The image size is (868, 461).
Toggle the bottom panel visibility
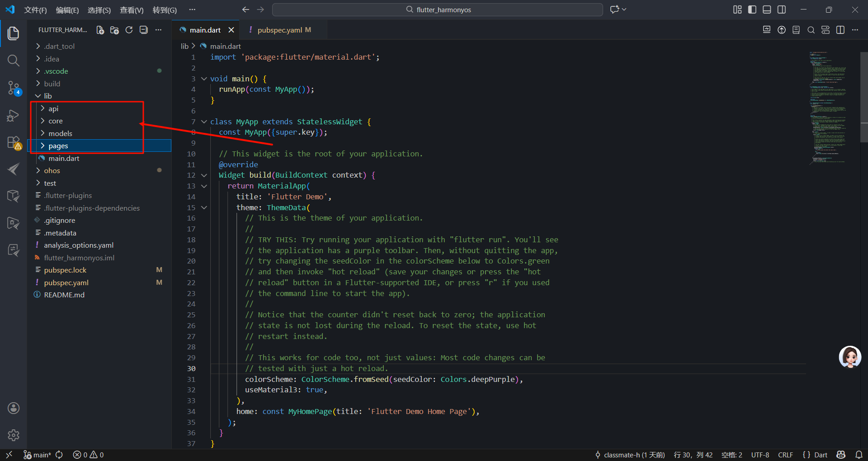pyautogui.click(x=767, y=9)
